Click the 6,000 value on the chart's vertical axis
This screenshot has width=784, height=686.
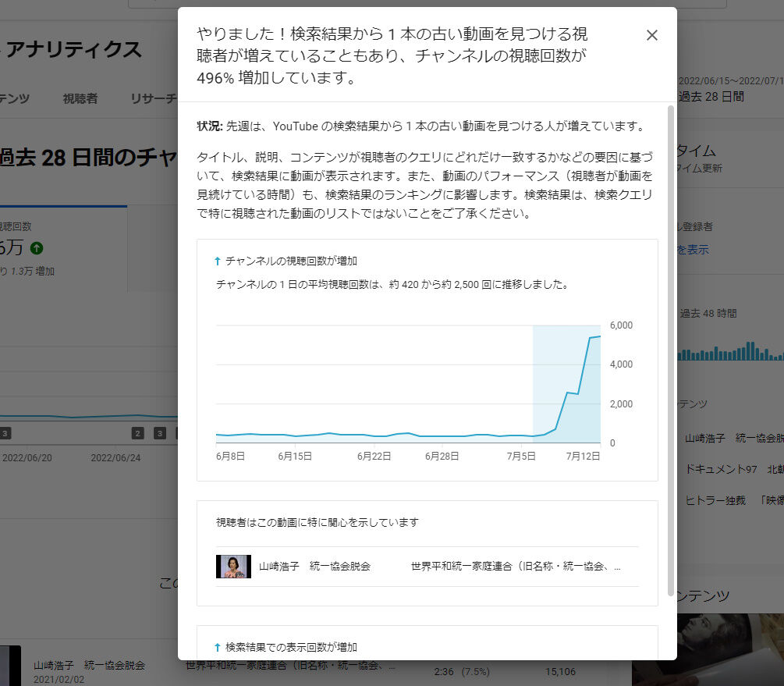621,325
